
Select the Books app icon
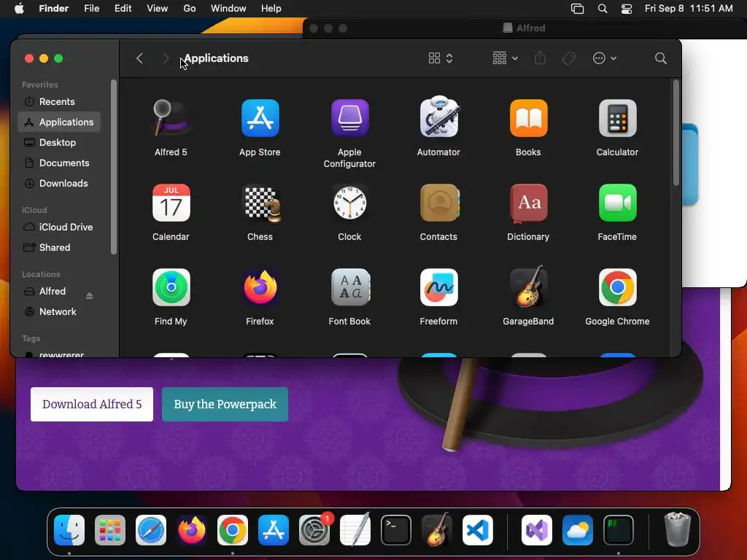(x=528, y=117)
